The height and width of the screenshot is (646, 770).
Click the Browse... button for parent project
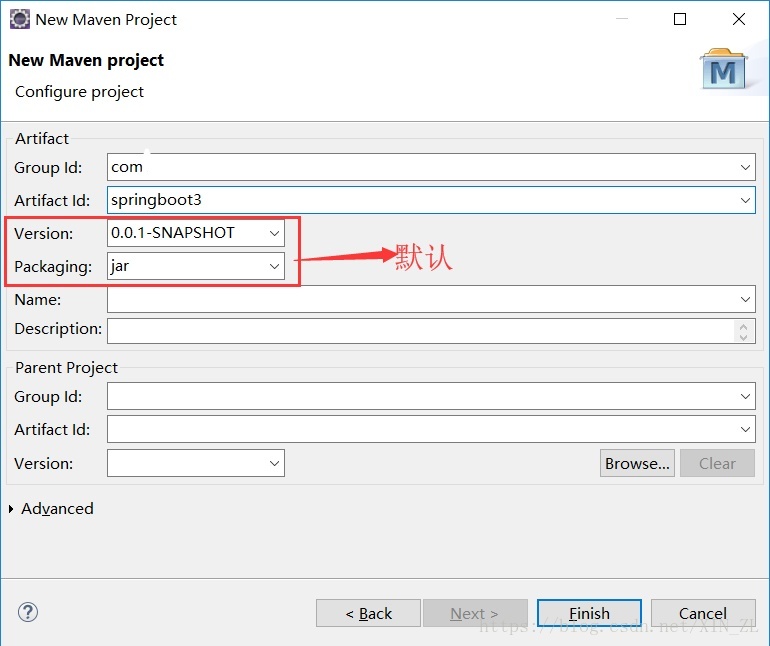tap(637, 463)
